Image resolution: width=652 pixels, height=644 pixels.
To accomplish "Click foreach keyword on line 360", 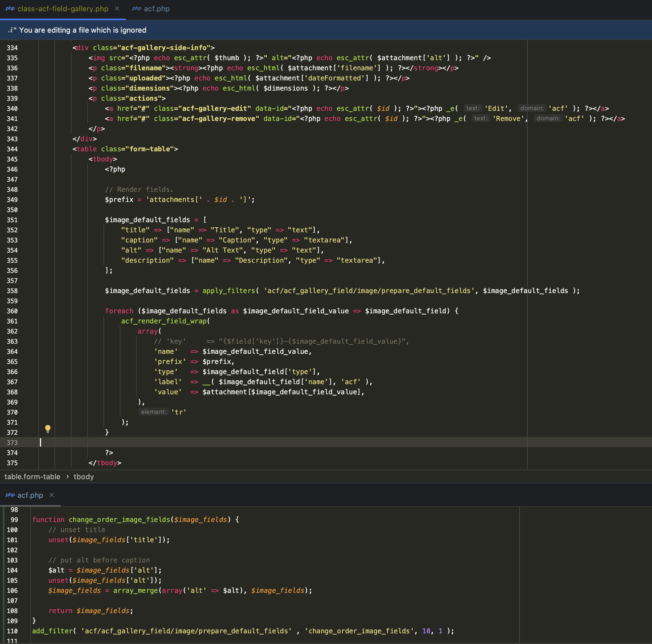I will pyautogui.click(x=119, y=311).
